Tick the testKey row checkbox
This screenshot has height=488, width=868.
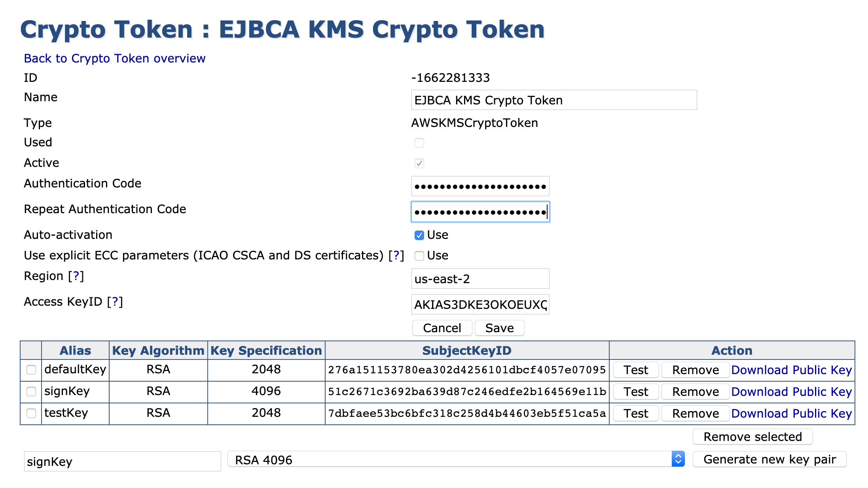pyautogui.click(x=31, y=413)
